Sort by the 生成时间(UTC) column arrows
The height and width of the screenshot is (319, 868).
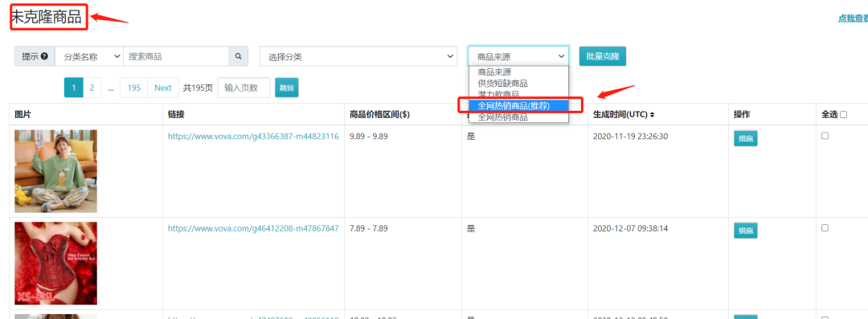point(653,115)
